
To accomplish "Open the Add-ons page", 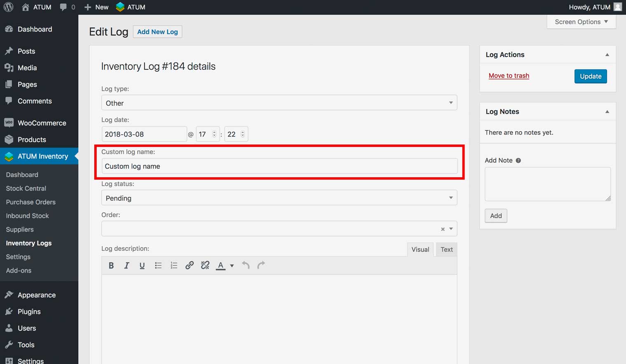I will (19, 271).
